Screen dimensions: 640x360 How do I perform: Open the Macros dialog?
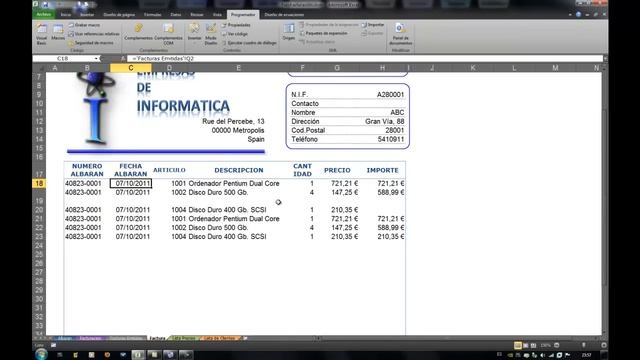tap(58, 33)
